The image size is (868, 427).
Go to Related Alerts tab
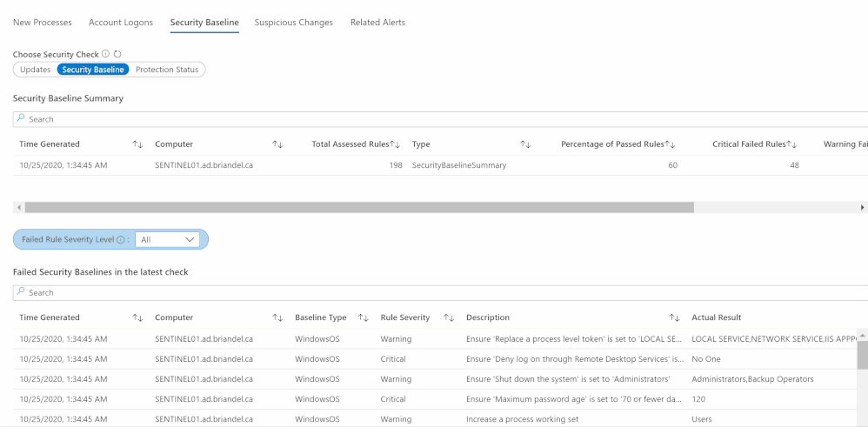[x=377, y=23]
